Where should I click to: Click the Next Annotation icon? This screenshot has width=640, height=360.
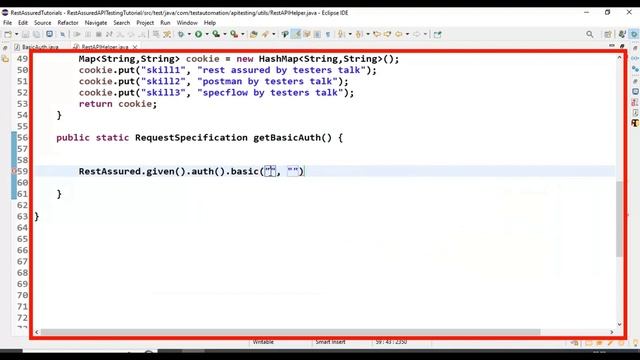click(341, 34)
